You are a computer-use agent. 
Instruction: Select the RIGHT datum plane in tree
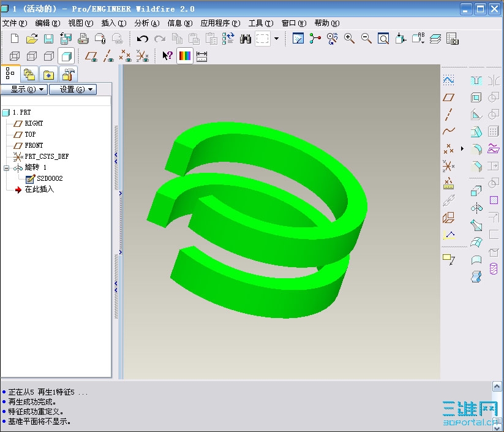coord(34,123)
